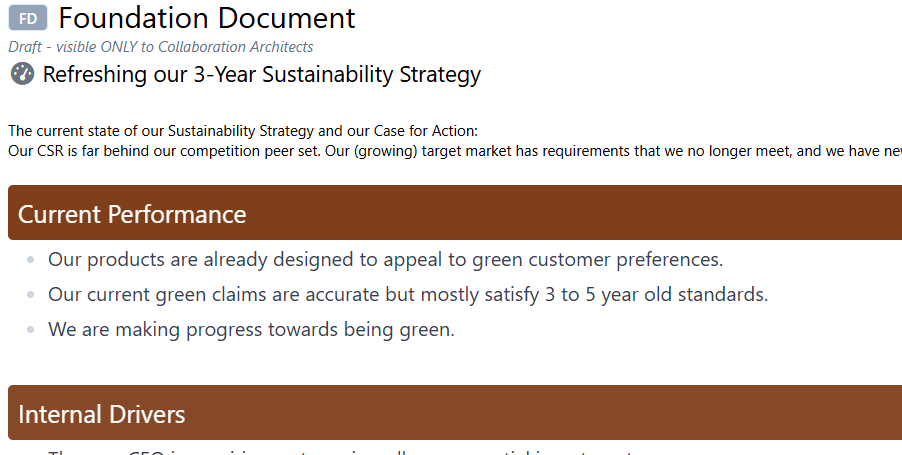Collapse the Internal Drivers section header
The height and width of the screenshot is (455, 902).
pos(455,413)
